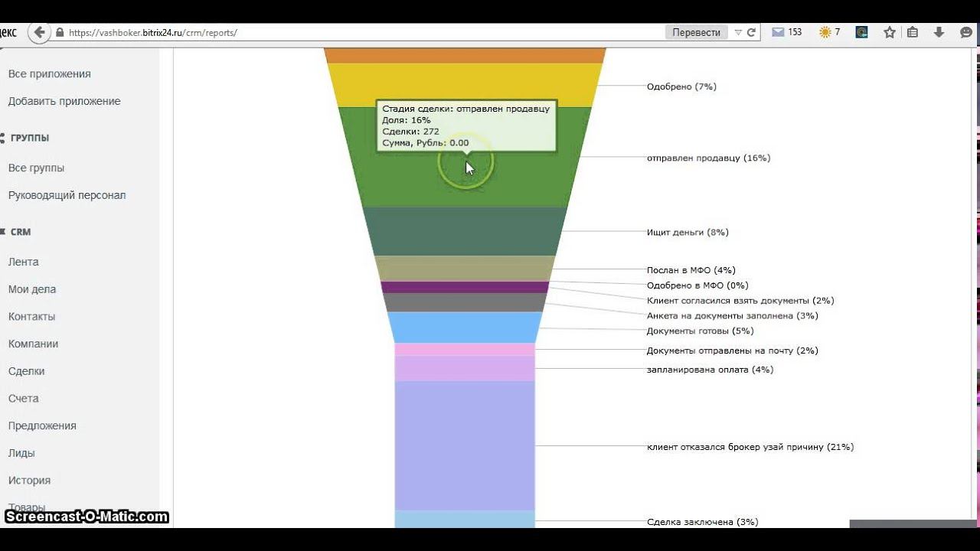Click the khaki Послан в МФО funnel segment
The image size is (980, 551).
pyautogui.click(x=465, y=268)
